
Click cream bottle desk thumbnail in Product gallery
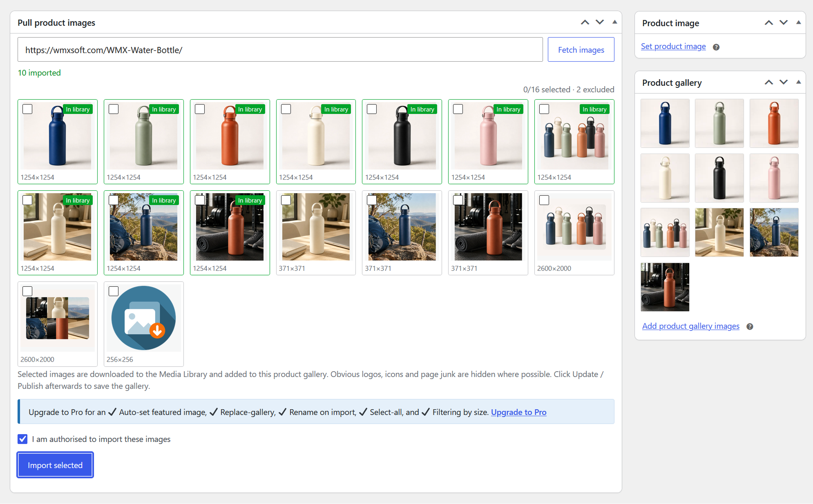pos(719,232)
